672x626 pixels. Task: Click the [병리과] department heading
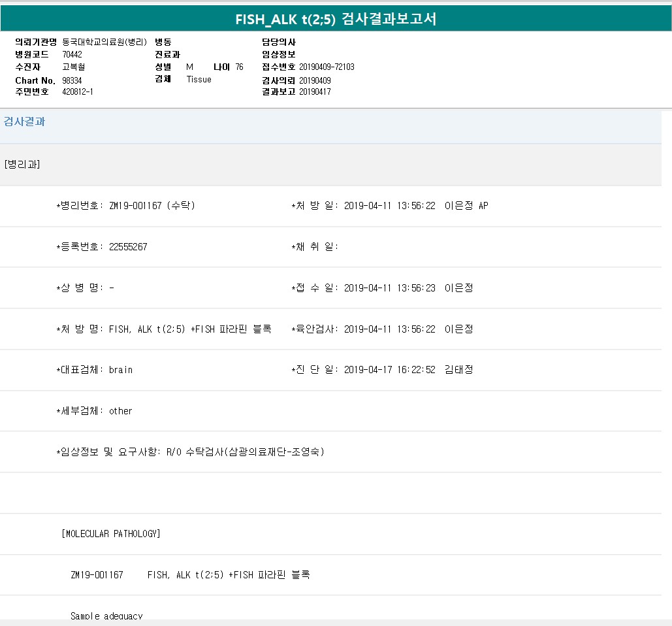tap(22, 164)
